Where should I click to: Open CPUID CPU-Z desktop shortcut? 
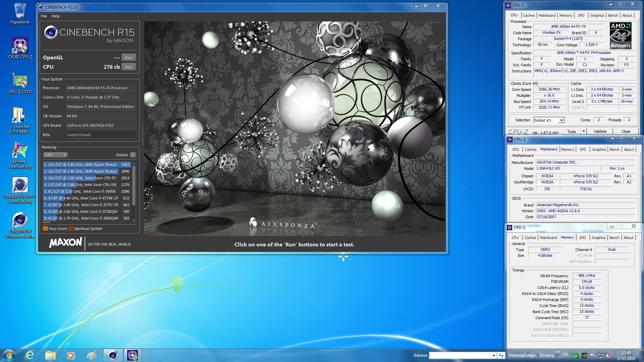click(x=20, y=48)
